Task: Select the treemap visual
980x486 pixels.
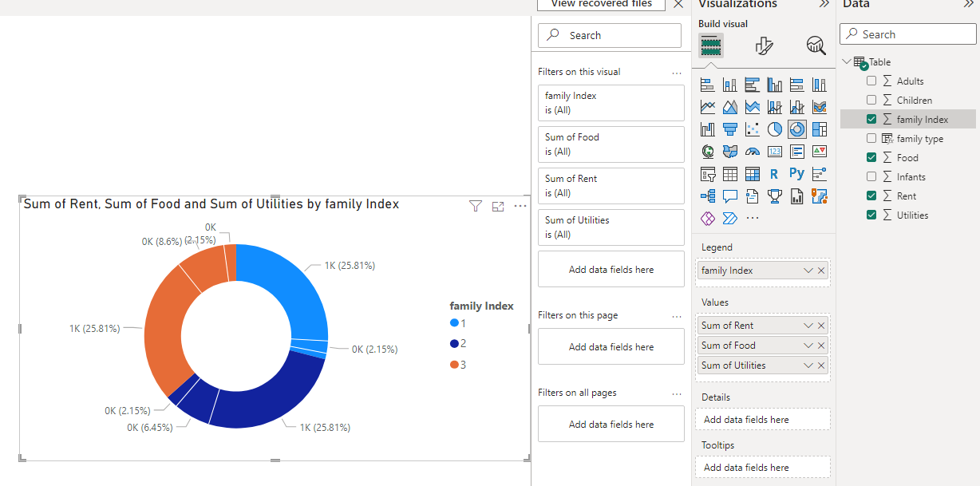Action: (x=820, y=129)
